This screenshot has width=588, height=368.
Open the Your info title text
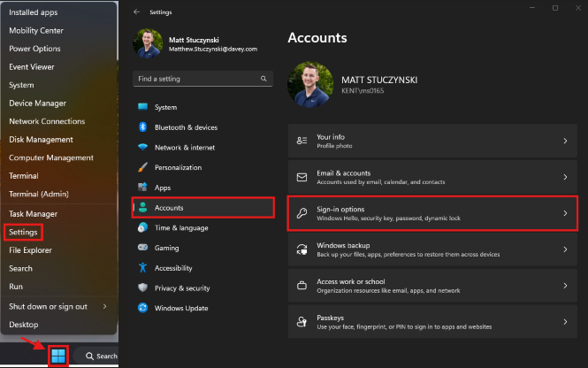tap(331, 137)
